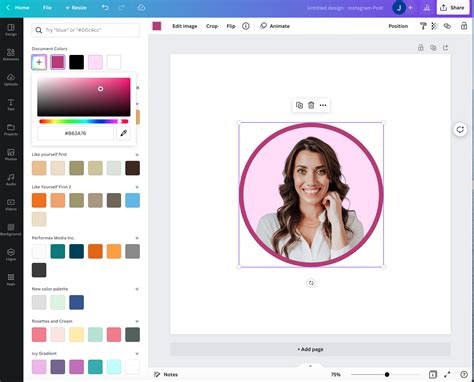
Task: Click Edit image in toolbar
Action: [185, 26]
